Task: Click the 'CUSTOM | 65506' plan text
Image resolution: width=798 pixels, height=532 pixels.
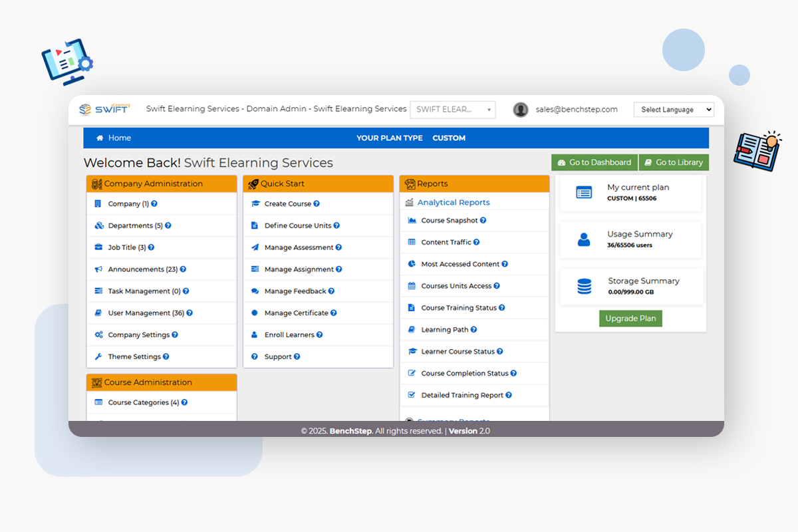Action: (632, 198)
